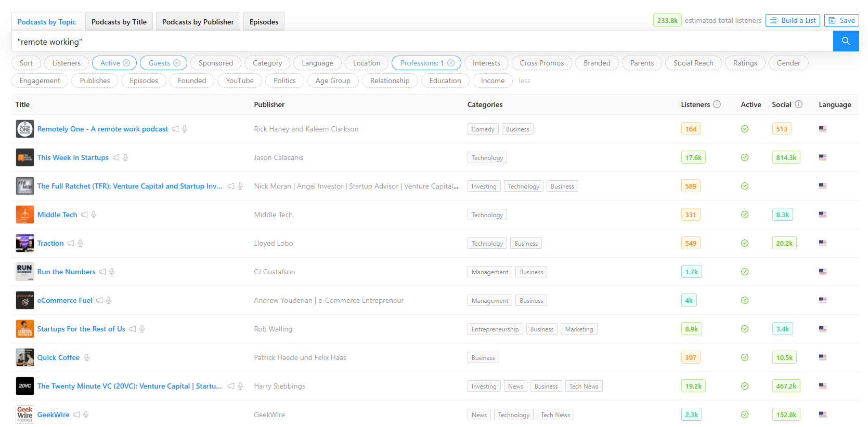Expand the Language filter options
The image size is (868, 427).
(317, 63)
